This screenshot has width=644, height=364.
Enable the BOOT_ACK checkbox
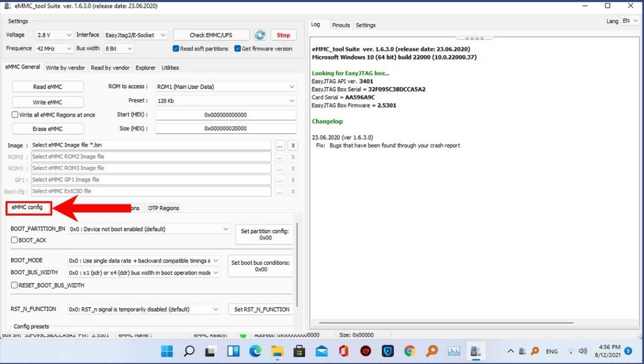tap(14, 240)
